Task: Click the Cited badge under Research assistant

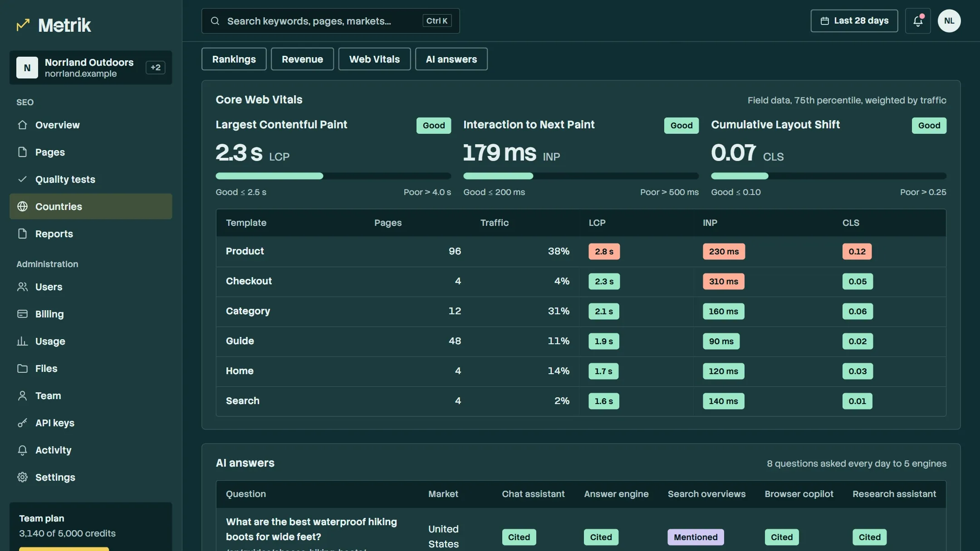Action: coord(869,537)
